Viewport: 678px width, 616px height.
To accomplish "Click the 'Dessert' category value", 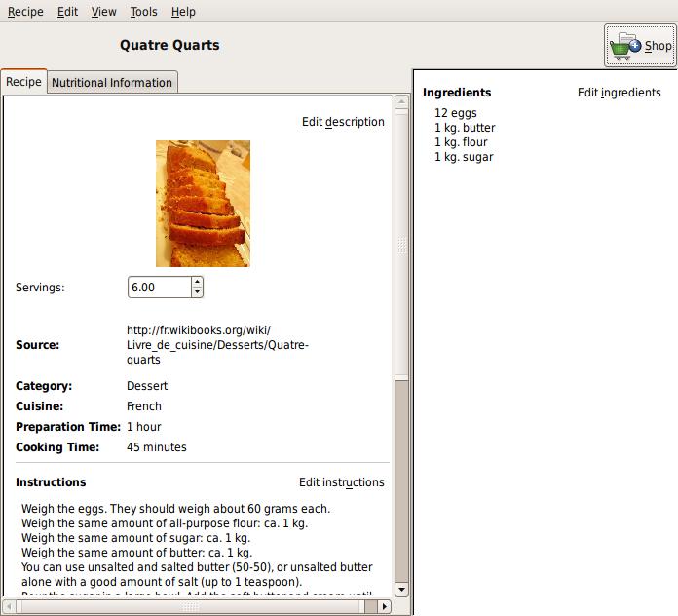I will (147, 385).
